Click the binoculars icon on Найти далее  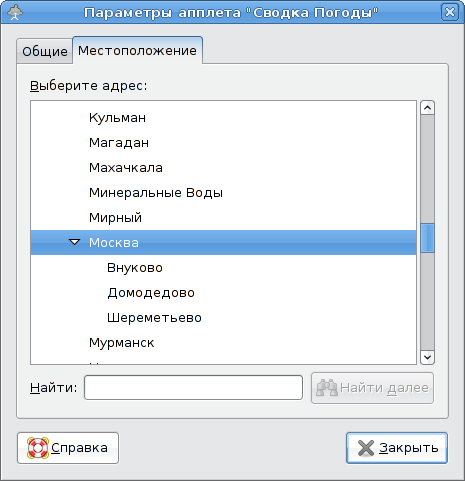pyautogui.click(x=327, y=388)
